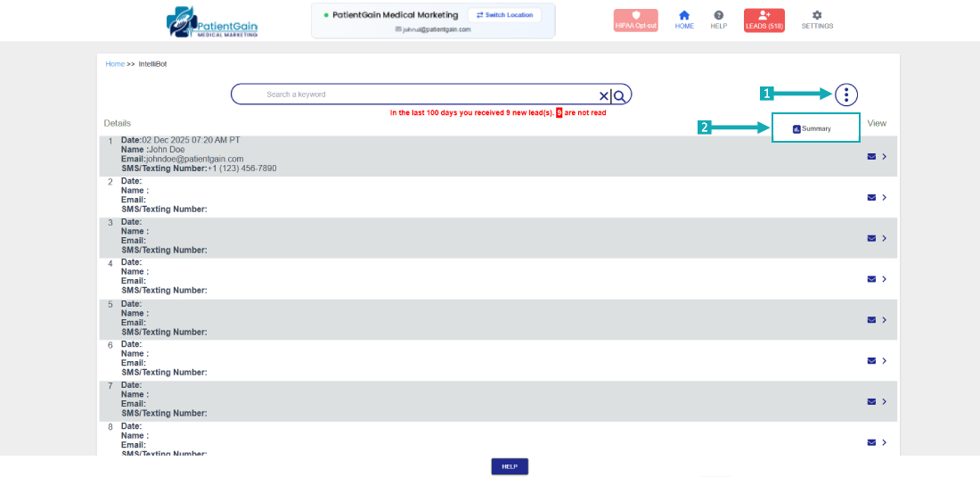The height and width of the screenshot is (477, 980).
Task: Click the blue HELP button at bottom
Action: pos(510,466)
